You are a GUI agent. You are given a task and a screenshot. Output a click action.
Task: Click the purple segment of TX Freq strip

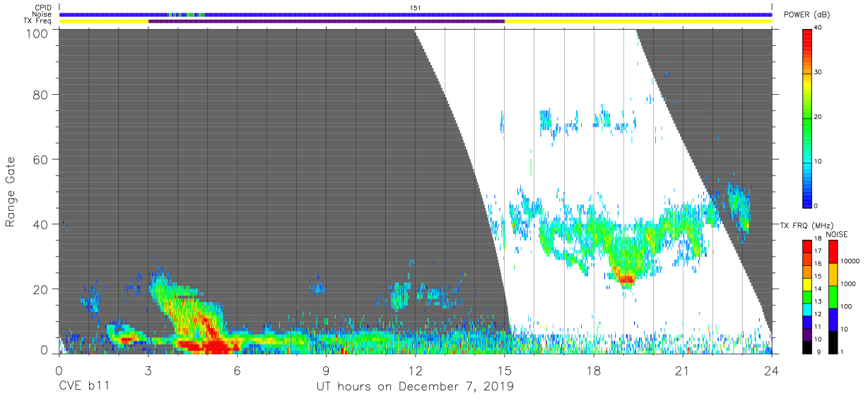point(327,21)
